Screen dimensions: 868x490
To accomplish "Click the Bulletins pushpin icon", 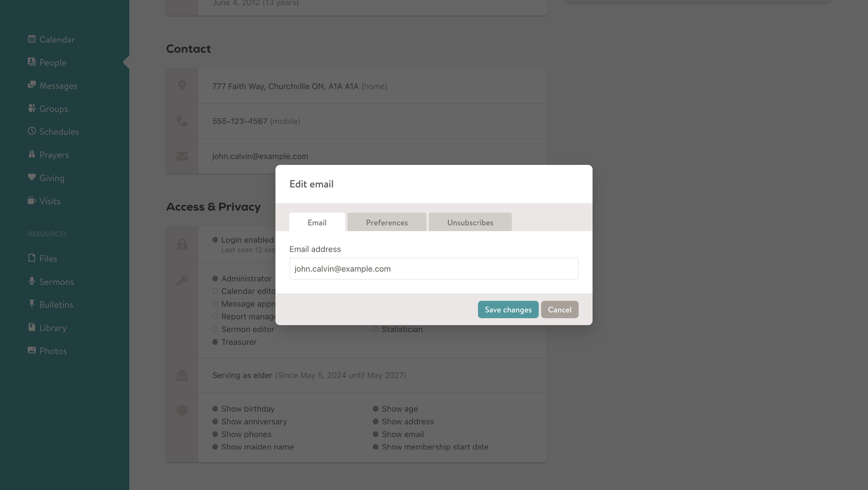I will click(32, 304).
